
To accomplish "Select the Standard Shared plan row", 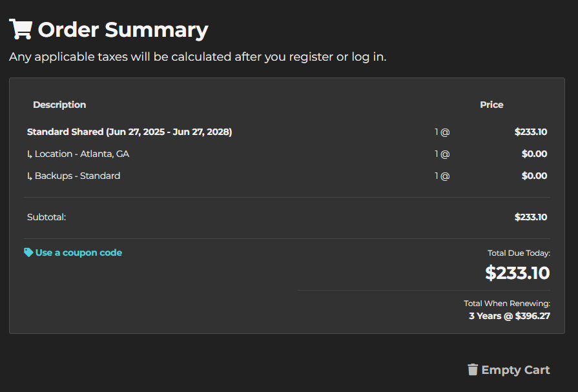I will click(287, 132).
